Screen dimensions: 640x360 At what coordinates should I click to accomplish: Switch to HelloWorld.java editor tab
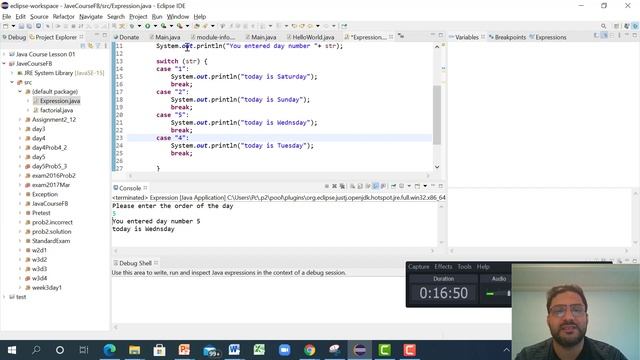click(311, 37)
